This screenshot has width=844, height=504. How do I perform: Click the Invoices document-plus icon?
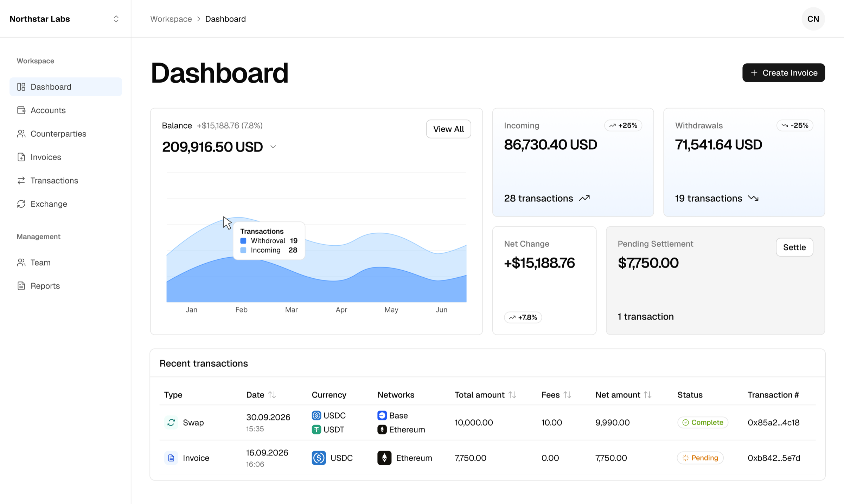[21, 157]
